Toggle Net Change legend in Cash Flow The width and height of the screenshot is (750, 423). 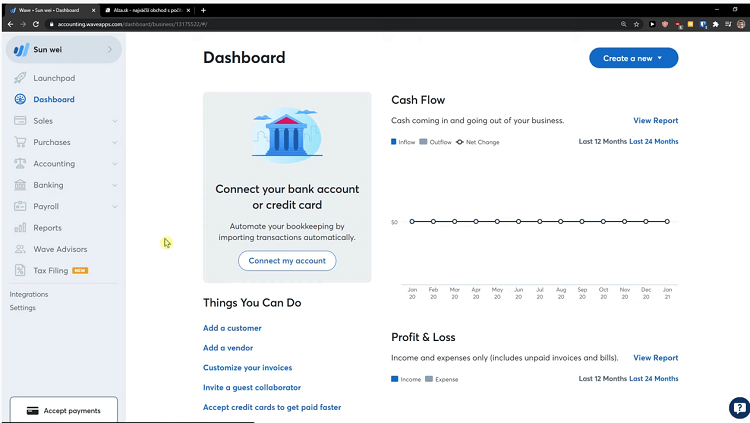477,142
